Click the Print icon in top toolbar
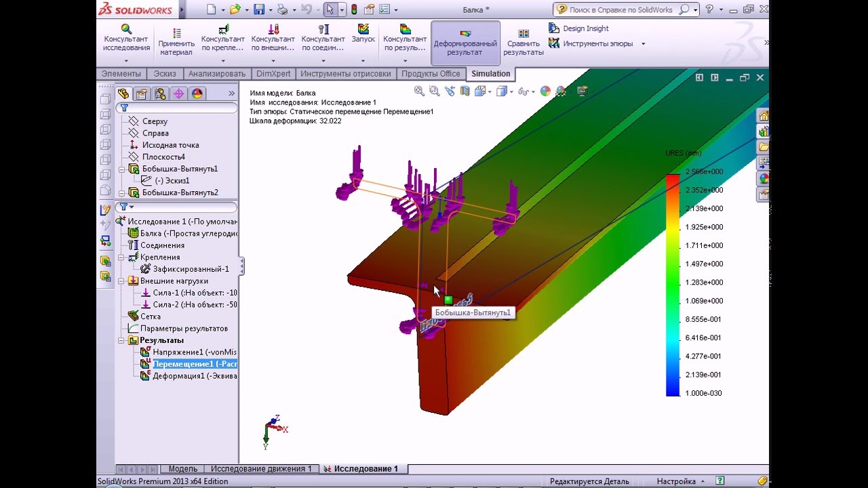 pos(282,9)
